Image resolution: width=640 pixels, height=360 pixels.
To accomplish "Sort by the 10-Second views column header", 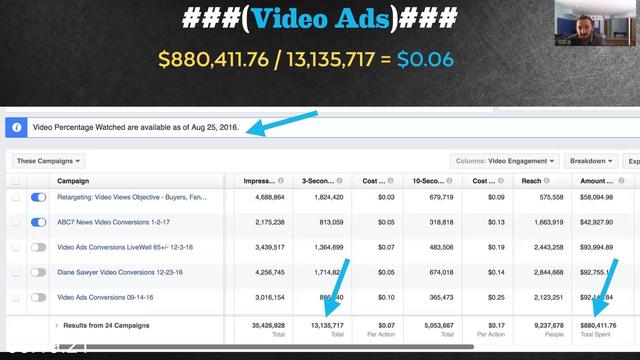I will tap(428, 181).
